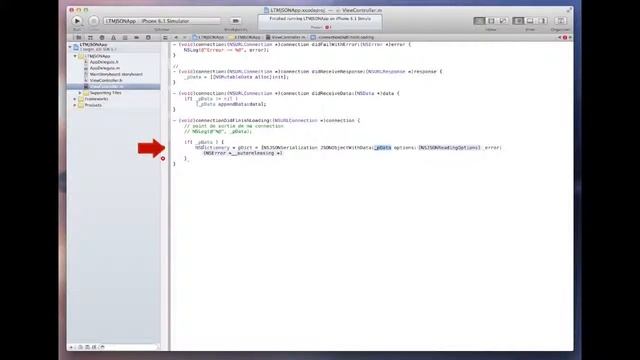
Task: Open the related files menu in the jump bar
Action: [x=165, y=38]
